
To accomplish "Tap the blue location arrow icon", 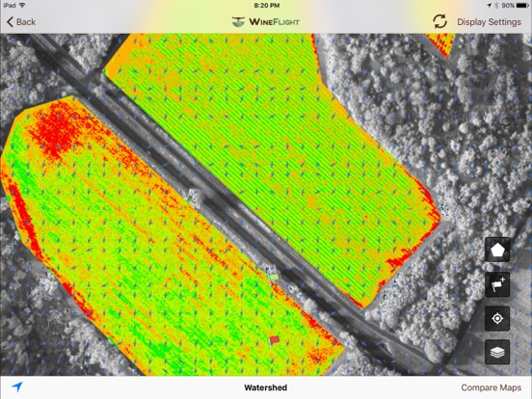I will pyautogui.click(x=17, y=386).
